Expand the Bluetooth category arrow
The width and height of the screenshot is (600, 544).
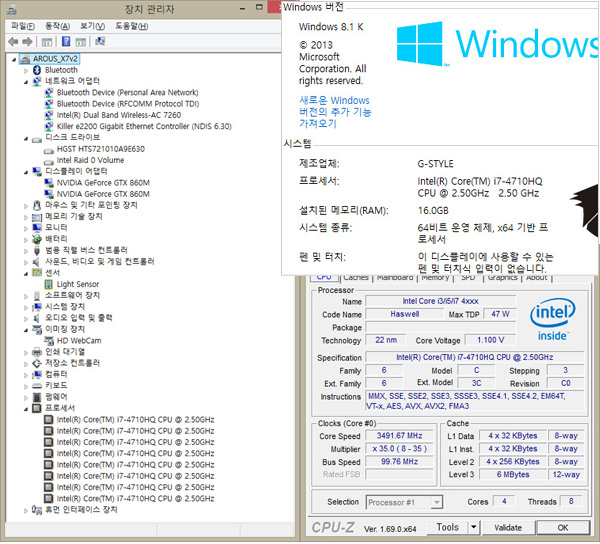(26, 71)
